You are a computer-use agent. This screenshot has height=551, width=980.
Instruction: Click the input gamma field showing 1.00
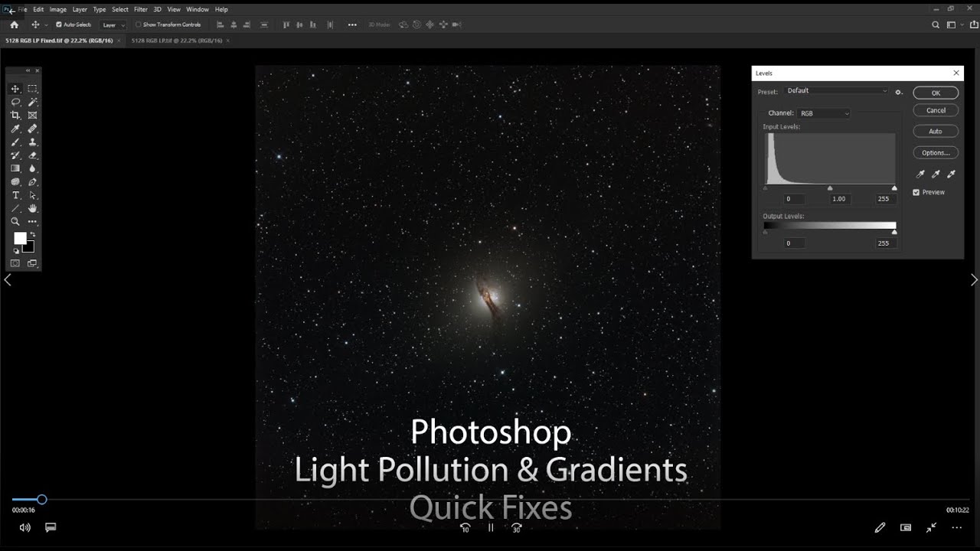click(839, 199)
